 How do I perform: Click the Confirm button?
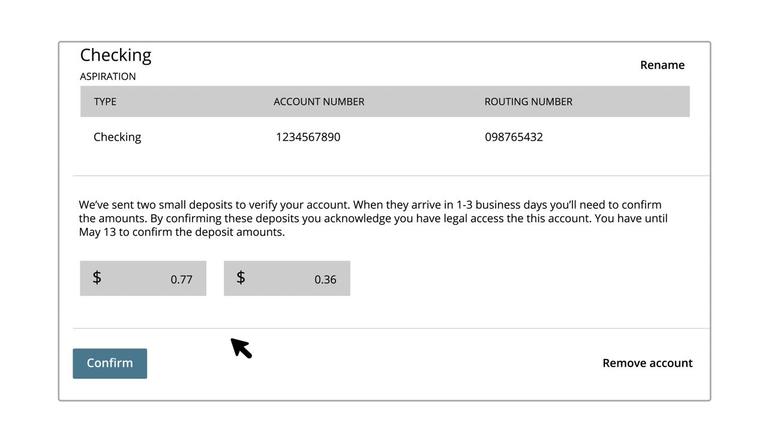(110, 363)
